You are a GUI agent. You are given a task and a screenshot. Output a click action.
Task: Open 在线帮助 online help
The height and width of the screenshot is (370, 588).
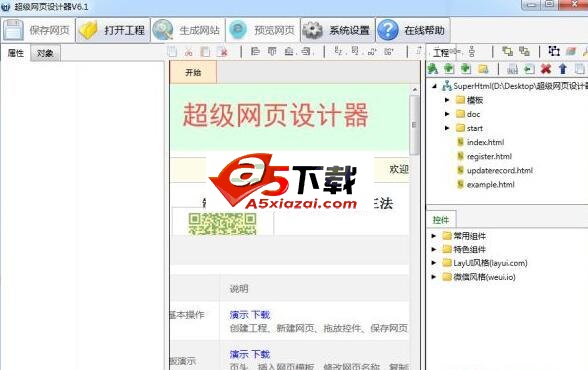413,30
